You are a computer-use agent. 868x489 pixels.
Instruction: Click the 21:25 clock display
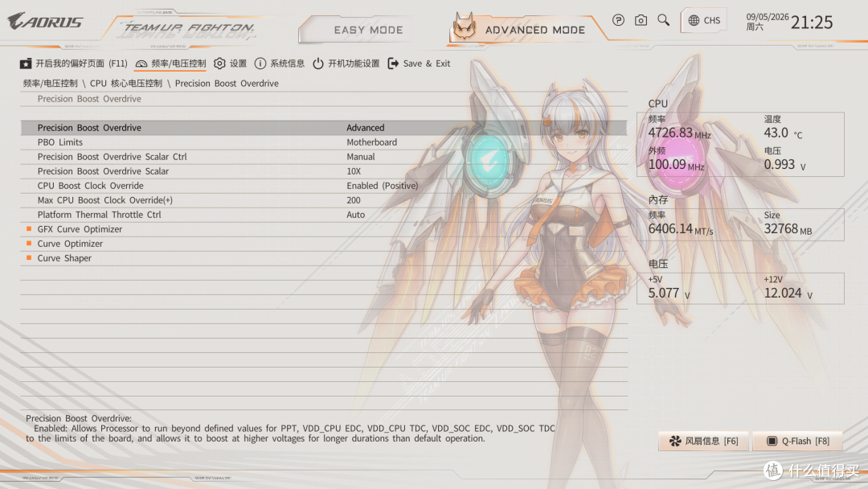tap(812, 23)
